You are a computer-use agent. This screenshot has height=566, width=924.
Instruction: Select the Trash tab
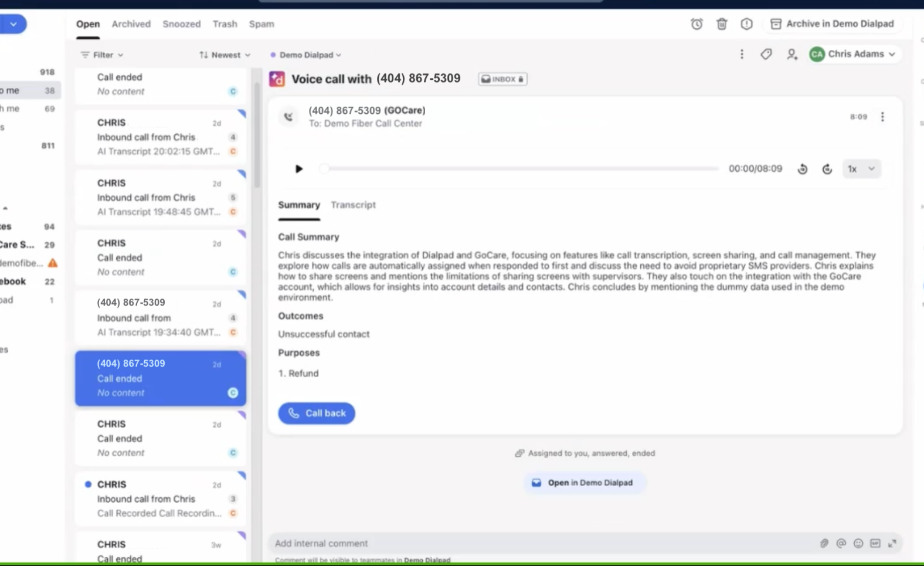(x=225, y=24)
